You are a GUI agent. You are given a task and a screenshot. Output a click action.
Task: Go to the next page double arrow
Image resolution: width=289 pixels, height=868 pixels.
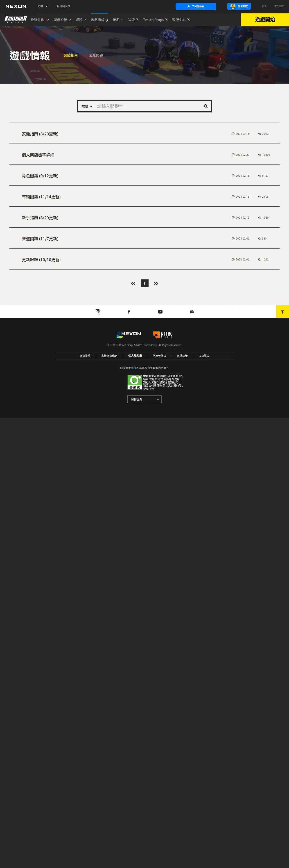pos(156,283)
